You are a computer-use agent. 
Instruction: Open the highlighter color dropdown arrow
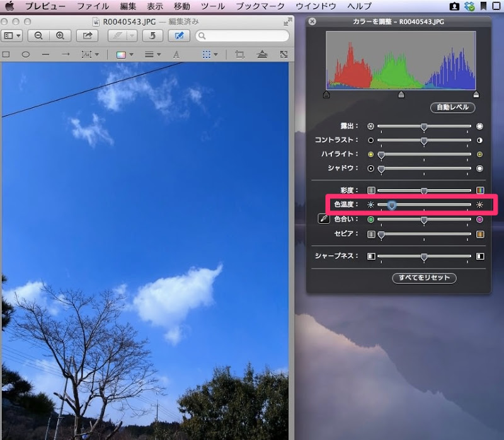pos(132,36)
